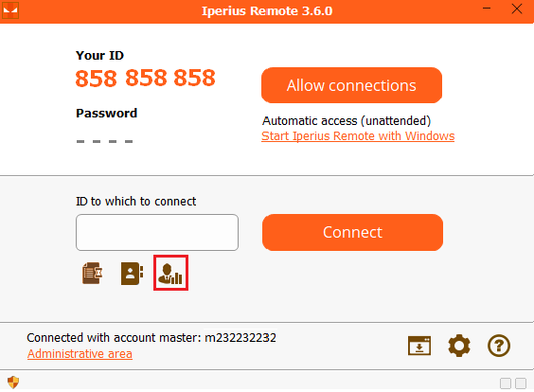Open the address book contacts icon
This screenshot has height=392, width=534.
click(x=133, y=273)
